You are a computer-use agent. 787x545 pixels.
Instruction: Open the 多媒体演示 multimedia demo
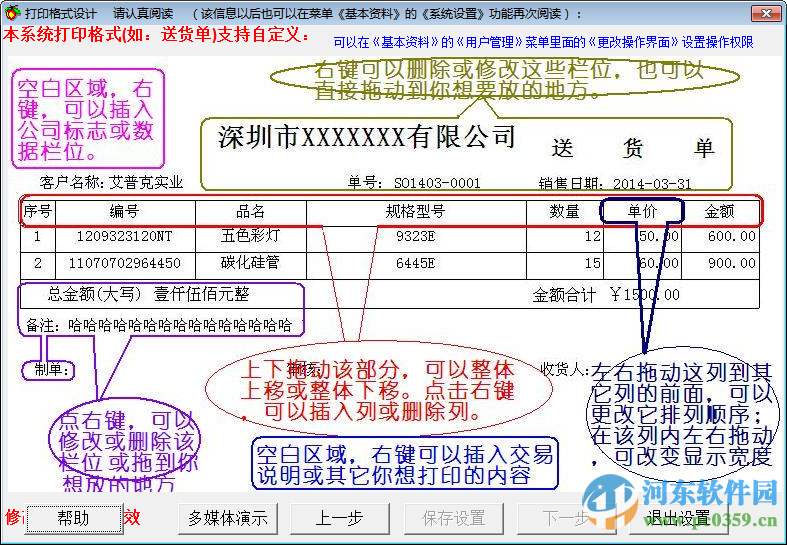click(x=228, y=518)
